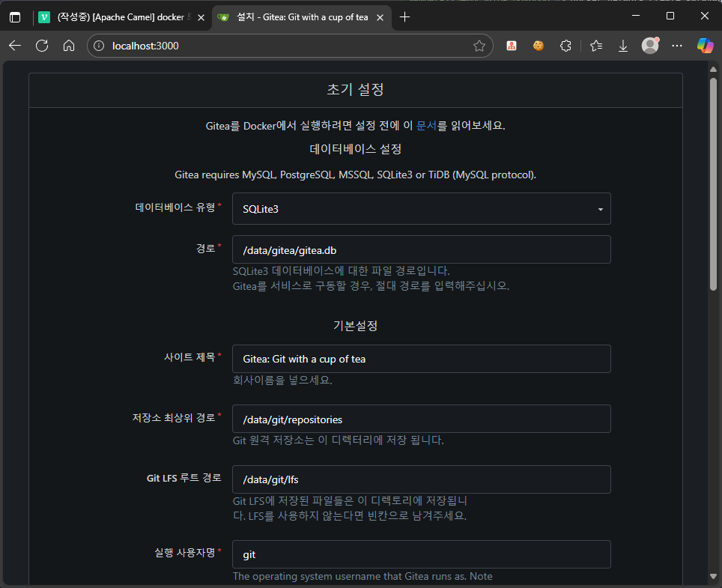Open the Downloads panel
This screenshot has height=588, width=722.
(622, 46)
